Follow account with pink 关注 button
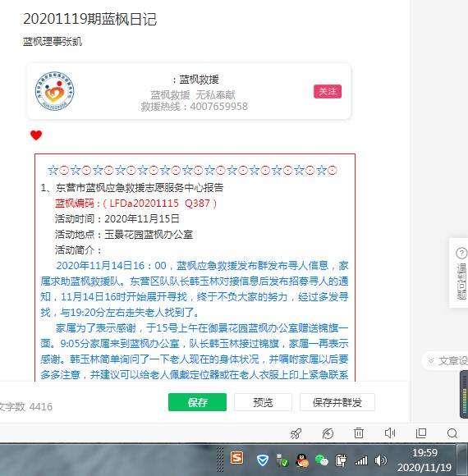This screenshot has width=468, height=476. (328, 91)
